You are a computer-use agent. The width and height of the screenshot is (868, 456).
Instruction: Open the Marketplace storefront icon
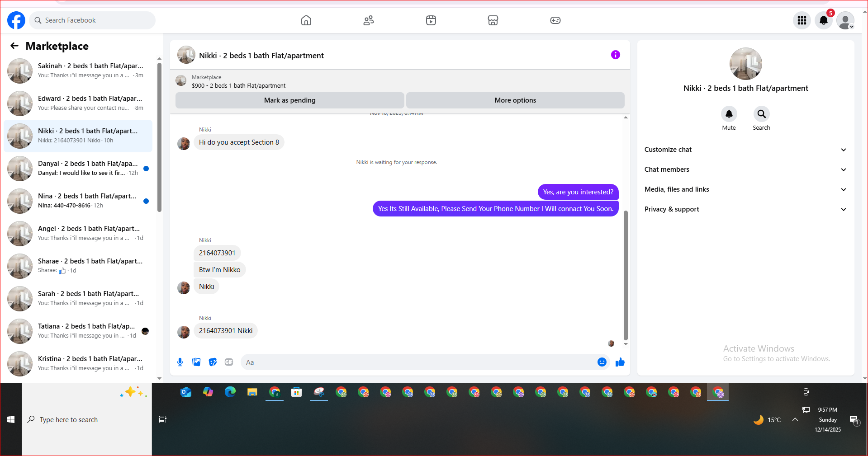pos(493,20)
